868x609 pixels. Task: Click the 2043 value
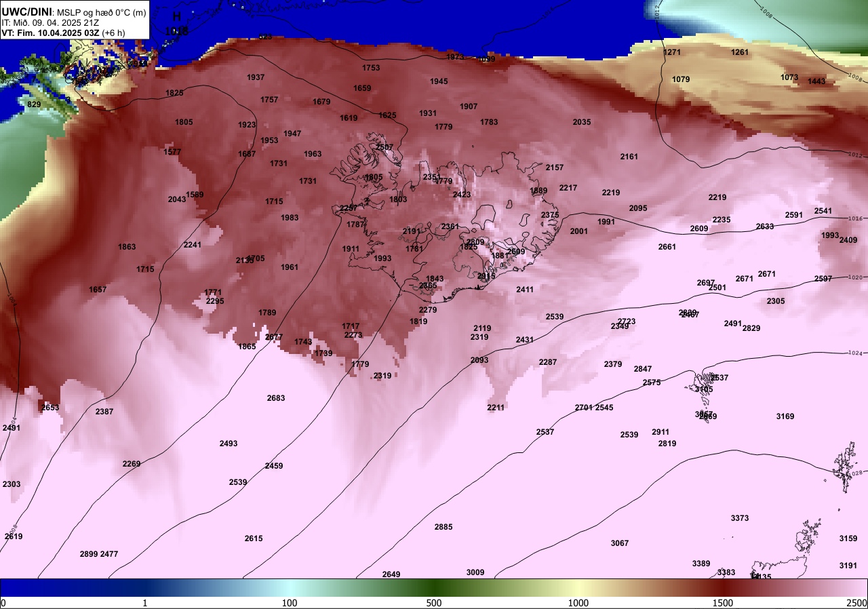(x=176, y=199)
